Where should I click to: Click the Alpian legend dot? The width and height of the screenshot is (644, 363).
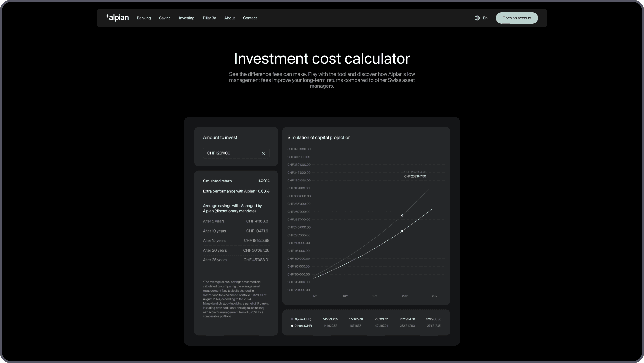292,319
